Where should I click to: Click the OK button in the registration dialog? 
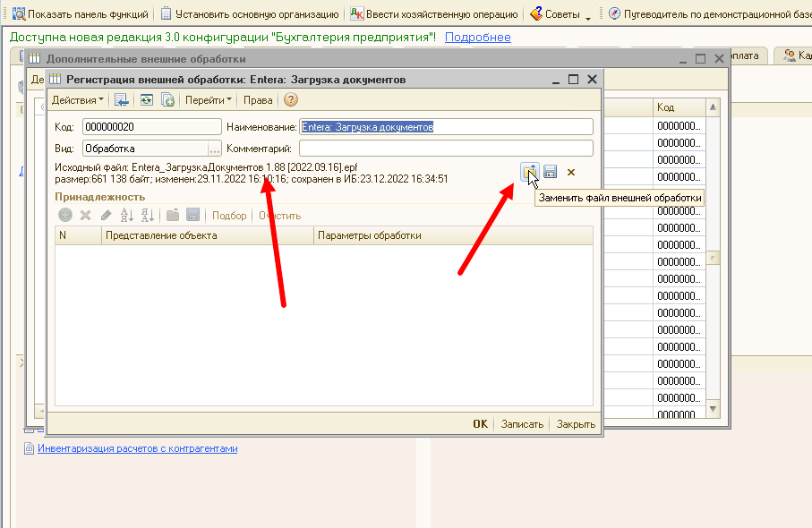(x=480, y=424)
